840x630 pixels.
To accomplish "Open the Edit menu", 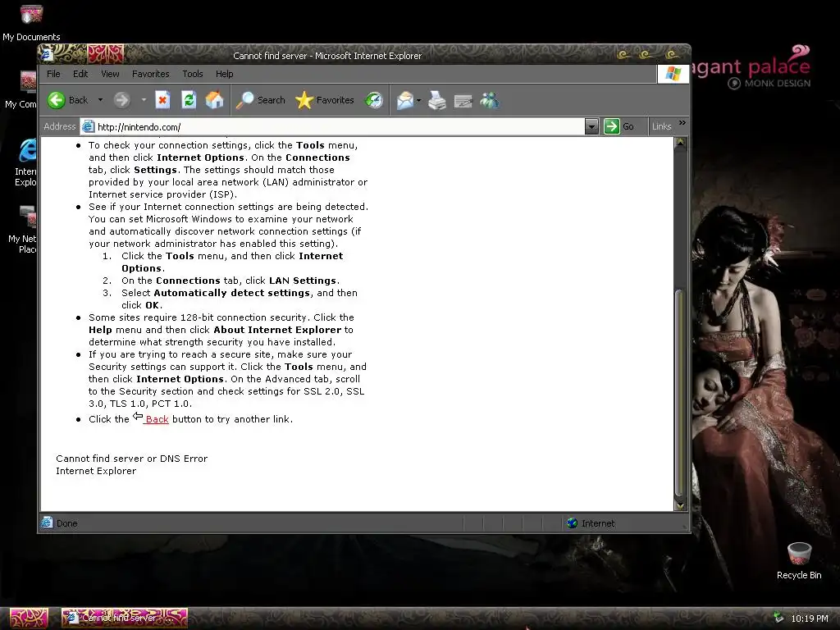I will 80,74.
